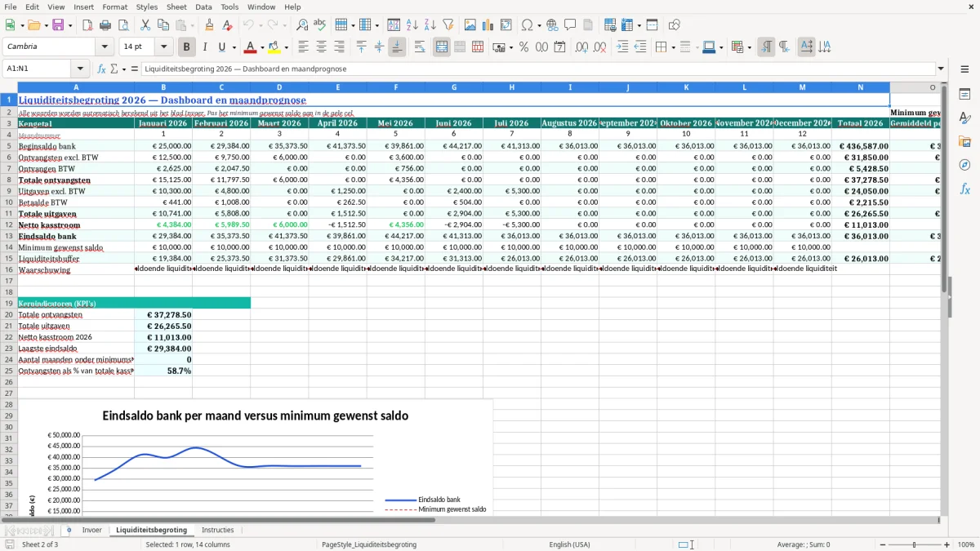The image size is (980, 551).
Task: Open the font size dropdown
Action: [x=163, y=47]
